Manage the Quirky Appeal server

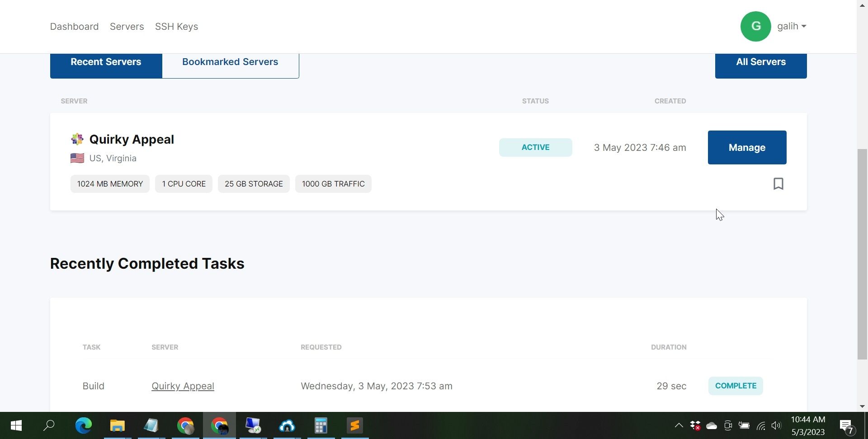pyautogui.click(x=747, y=148)
